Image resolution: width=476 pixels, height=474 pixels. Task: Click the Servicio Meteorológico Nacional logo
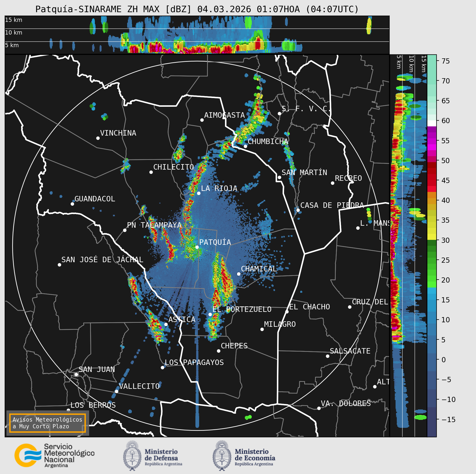pyautogui.click(x=54, y=455)
